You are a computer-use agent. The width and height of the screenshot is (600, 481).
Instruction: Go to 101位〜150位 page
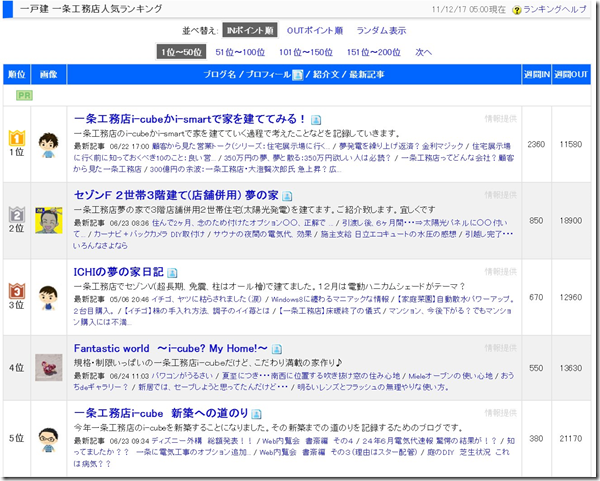click(x=305, y=52)
